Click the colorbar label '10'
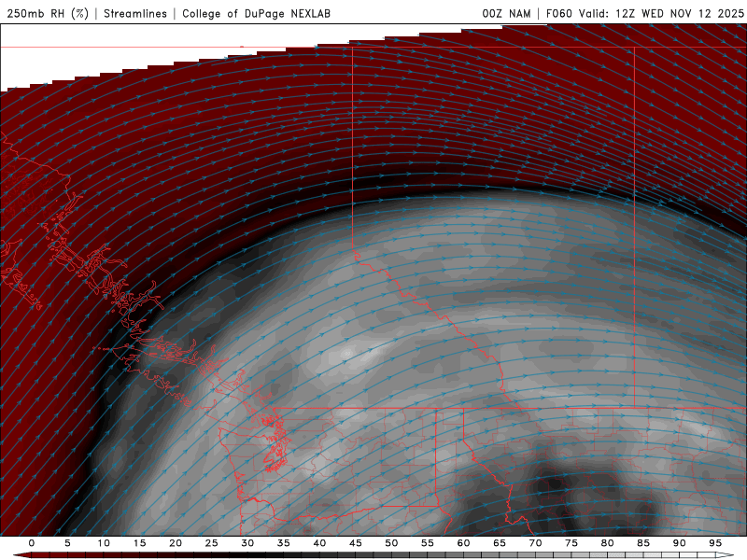 [x=104, y=543]
